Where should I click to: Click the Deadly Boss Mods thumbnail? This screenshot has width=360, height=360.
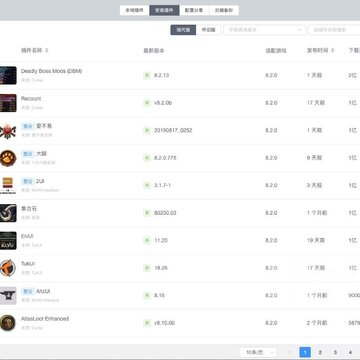(x=8, y=75)
